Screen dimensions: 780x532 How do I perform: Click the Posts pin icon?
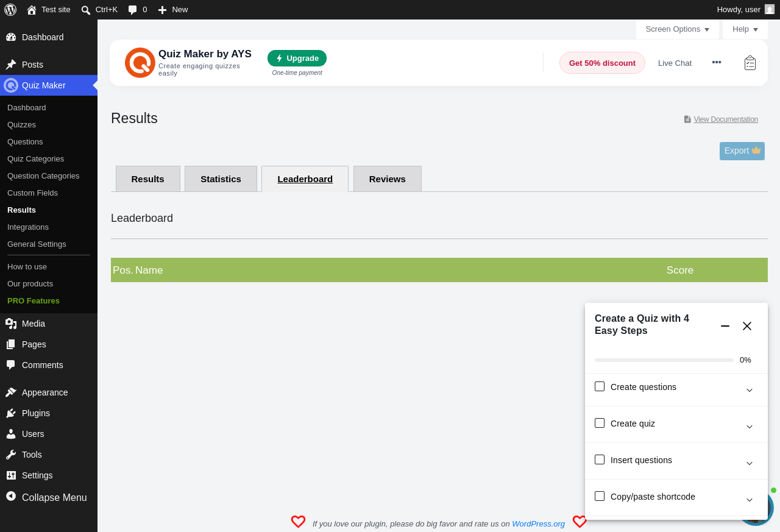click(11, 65)
